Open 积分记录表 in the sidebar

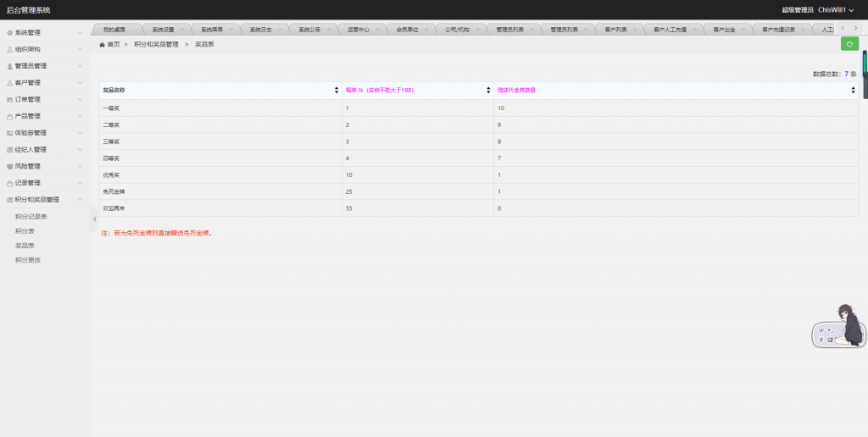pos(31,217)
